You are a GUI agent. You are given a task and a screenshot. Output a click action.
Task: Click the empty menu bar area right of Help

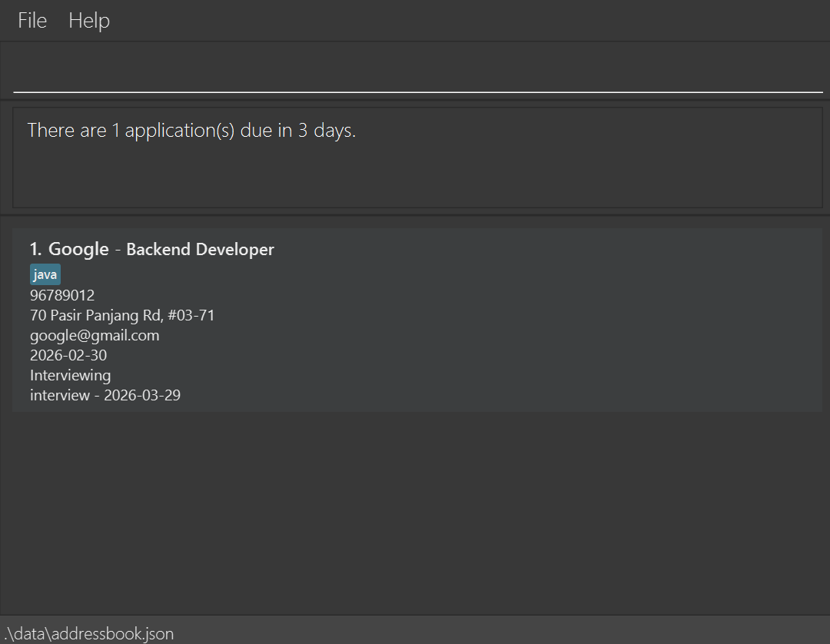click(x=461, y=21)
